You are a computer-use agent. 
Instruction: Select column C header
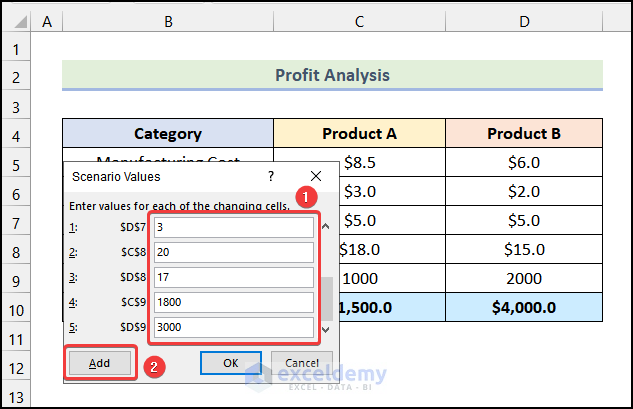(x=359, y=20)
